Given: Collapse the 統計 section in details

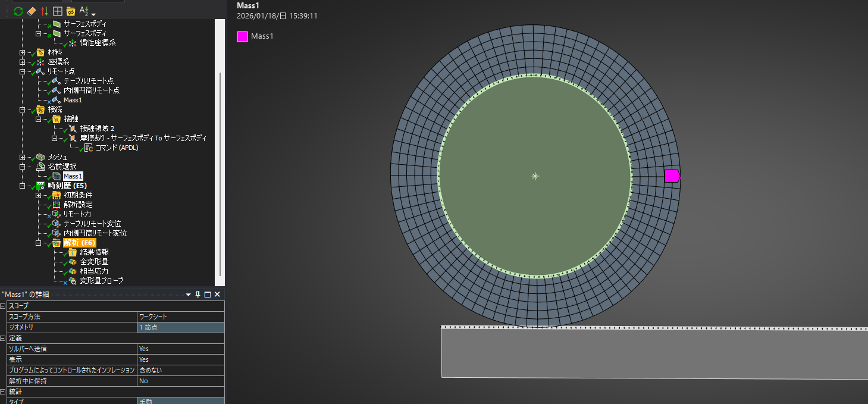Looking at the screenshot, I should click(x=3, y=392).
